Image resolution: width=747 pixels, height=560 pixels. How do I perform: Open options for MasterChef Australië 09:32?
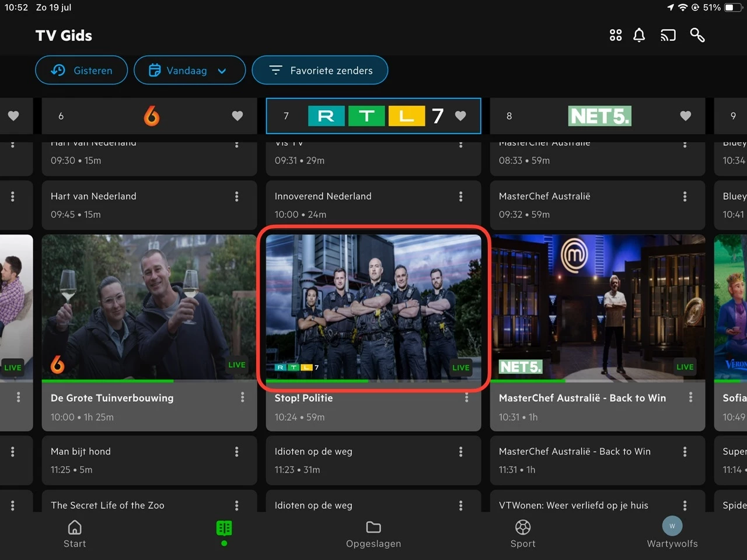[x=685, y=197]
